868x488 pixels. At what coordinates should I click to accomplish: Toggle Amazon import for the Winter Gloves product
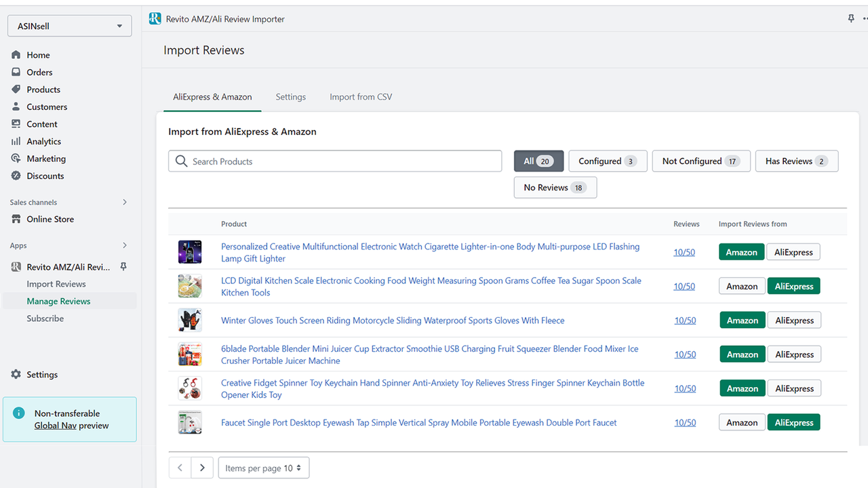742,320
